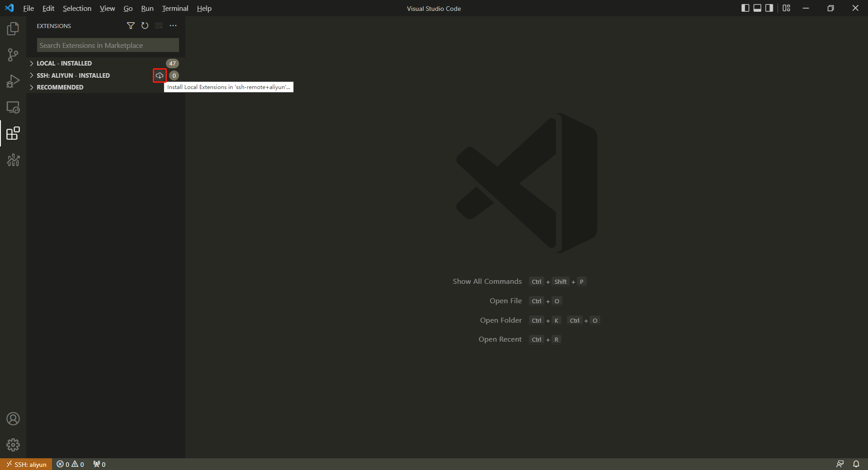
Task: Open the Manage gear settings menu
Action: 13,445
